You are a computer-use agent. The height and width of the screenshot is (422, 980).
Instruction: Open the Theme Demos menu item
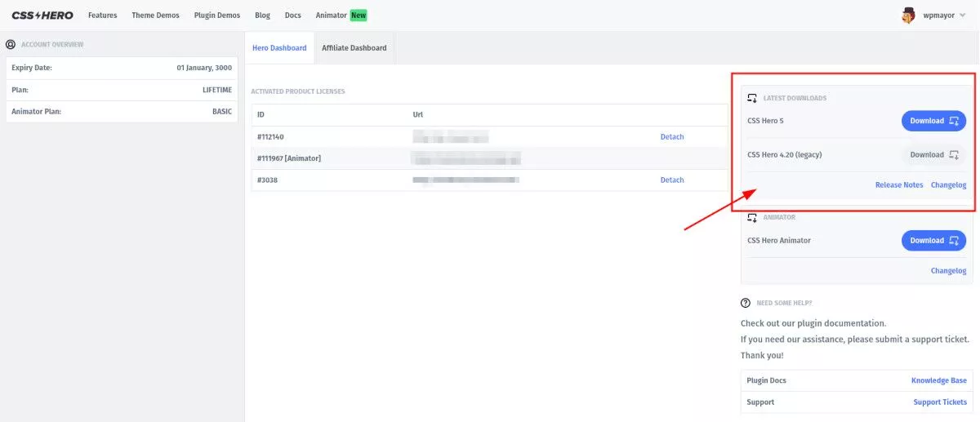click(x=156, y=16)
